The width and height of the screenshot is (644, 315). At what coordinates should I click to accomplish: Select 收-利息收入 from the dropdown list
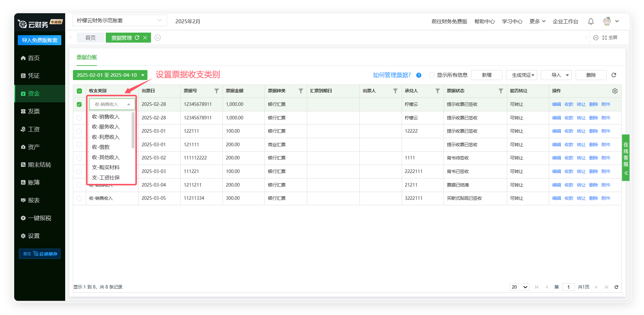(106, 137)
